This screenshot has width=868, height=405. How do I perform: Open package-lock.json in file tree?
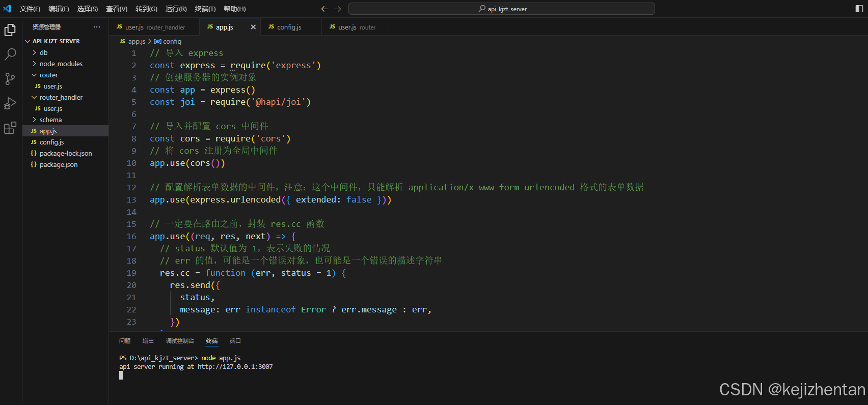(65, 153)
